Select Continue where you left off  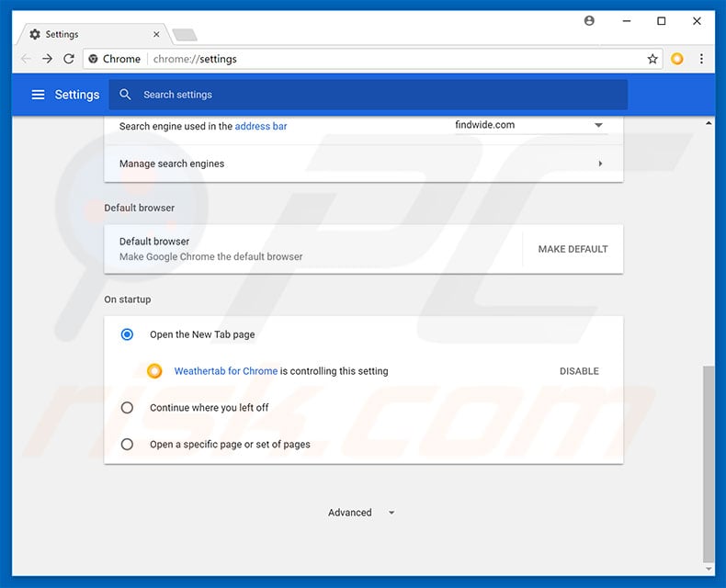point(127,407)
